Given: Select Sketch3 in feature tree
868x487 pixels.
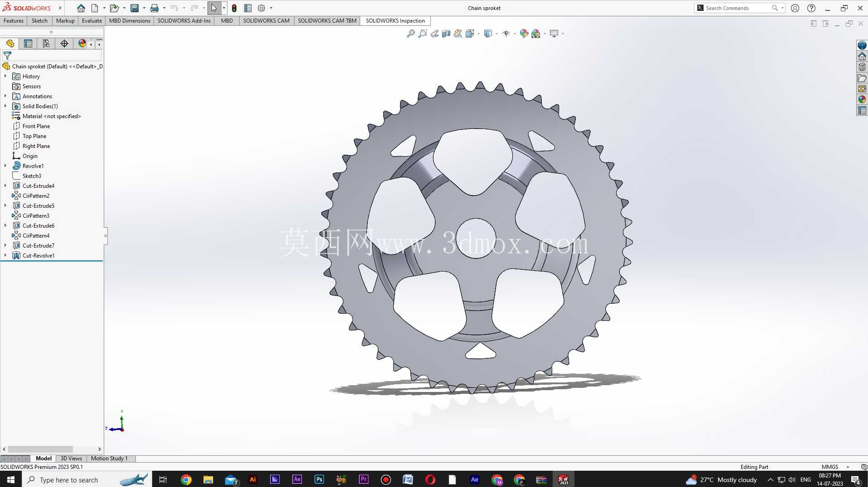Looking at the screenshot, I should (32, 176).
